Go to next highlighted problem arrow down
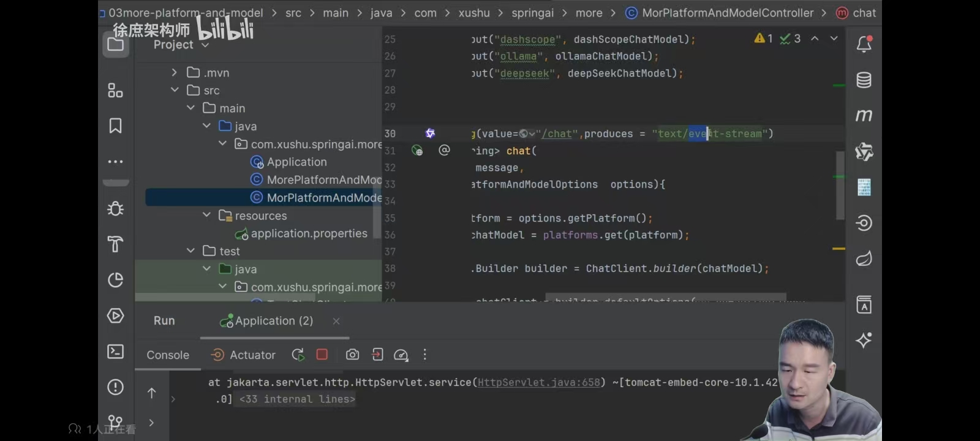Screen dimensions: 980x441 834,38
